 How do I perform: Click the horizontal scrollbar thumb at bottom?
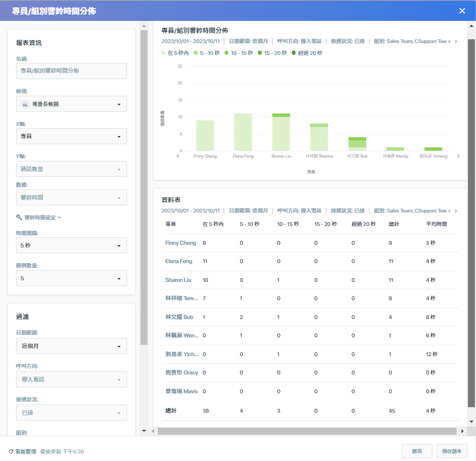click(307, 431)
